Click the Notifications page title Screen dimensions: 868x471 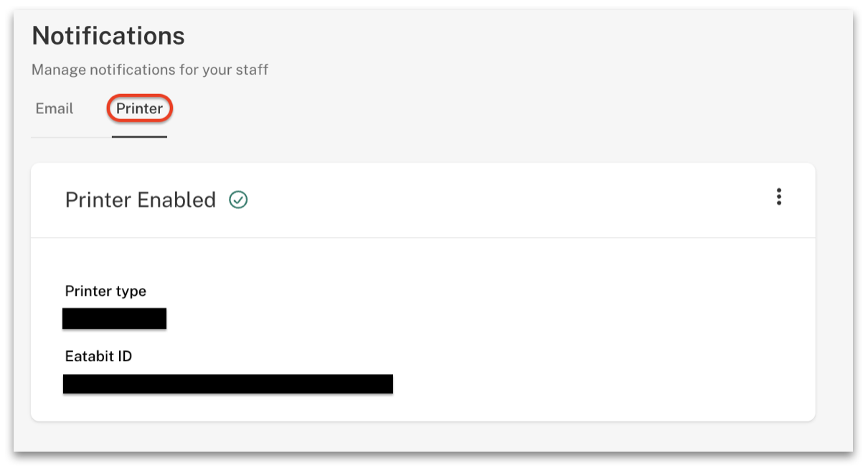coord(108,35)
